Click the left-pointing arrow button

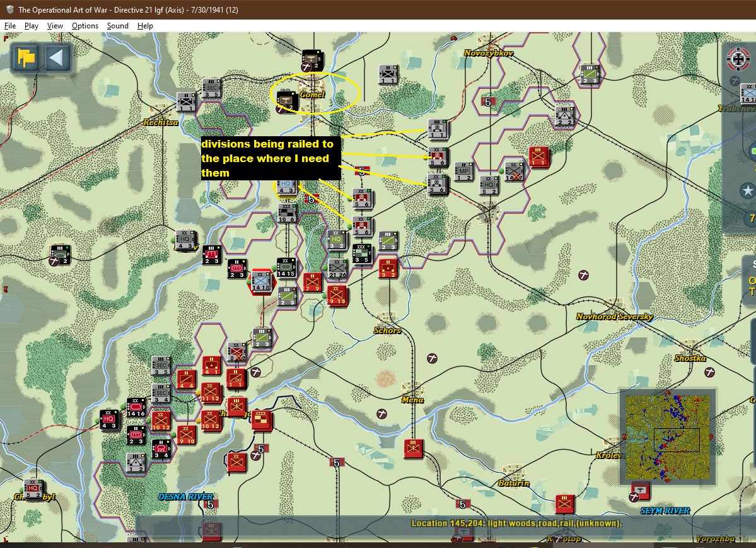coord(57,59)
